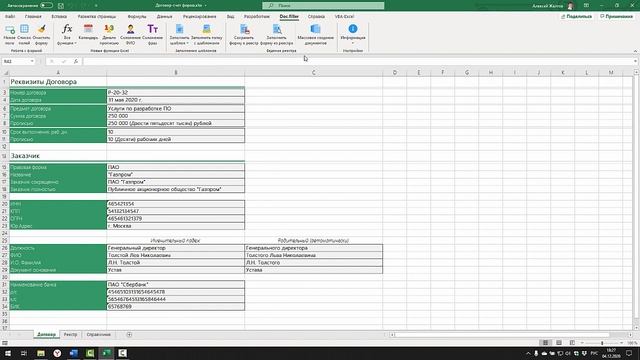Switch to Разработчик ribbon tab
This screenshot has height=360, width=640.
click(x=257, y=17)
